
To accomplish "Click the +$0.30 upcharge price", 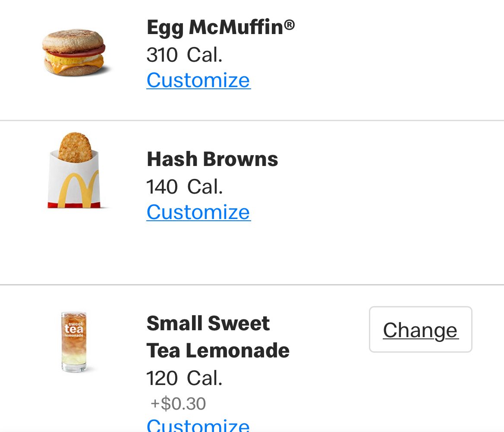I will (x=178, y=404).
